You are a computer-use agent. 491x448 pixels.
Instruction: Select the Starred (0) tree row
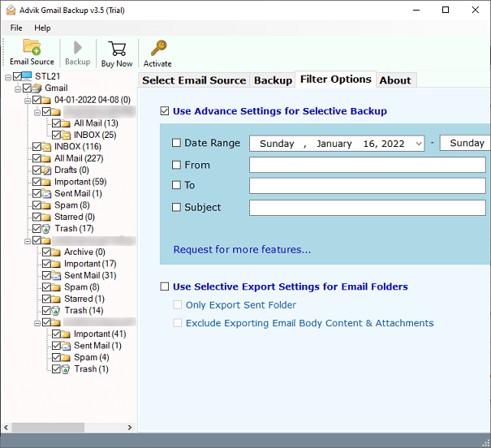click(75, 217)
